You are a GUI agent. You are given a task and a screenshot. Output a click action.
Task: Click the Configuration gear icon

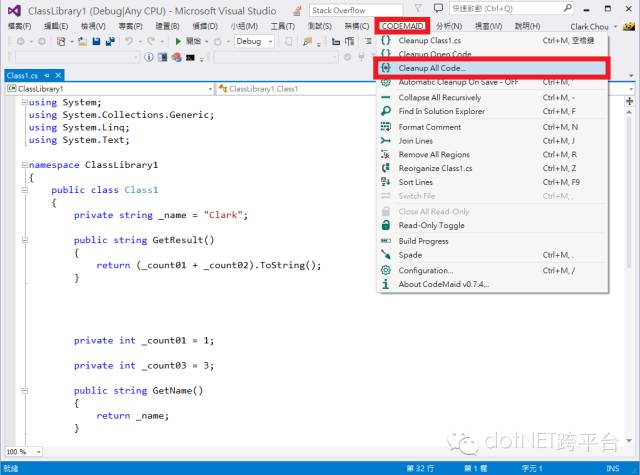click(x=386, y=270)
